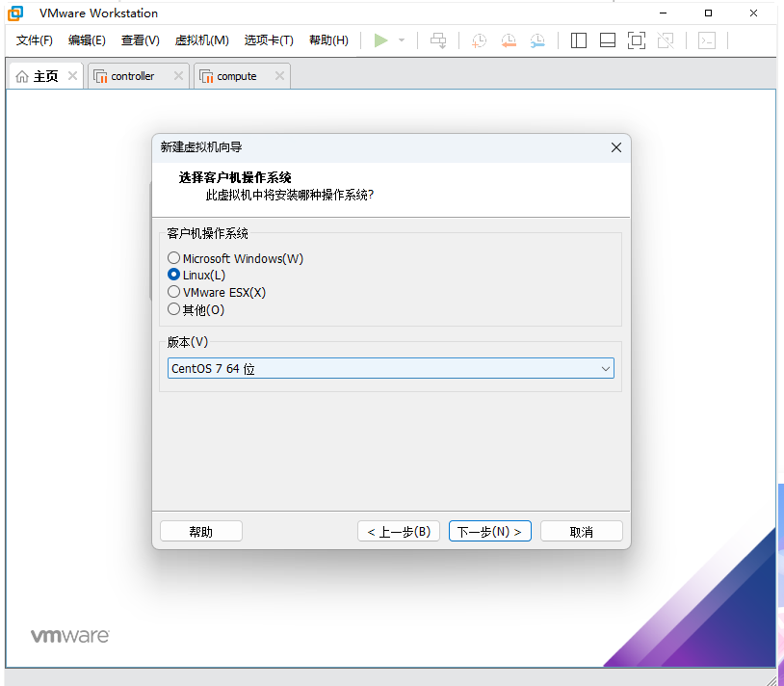Select Linux(L) radio button
The height and width of the screenshot is (686, 784).
click(x=173, y=275)
